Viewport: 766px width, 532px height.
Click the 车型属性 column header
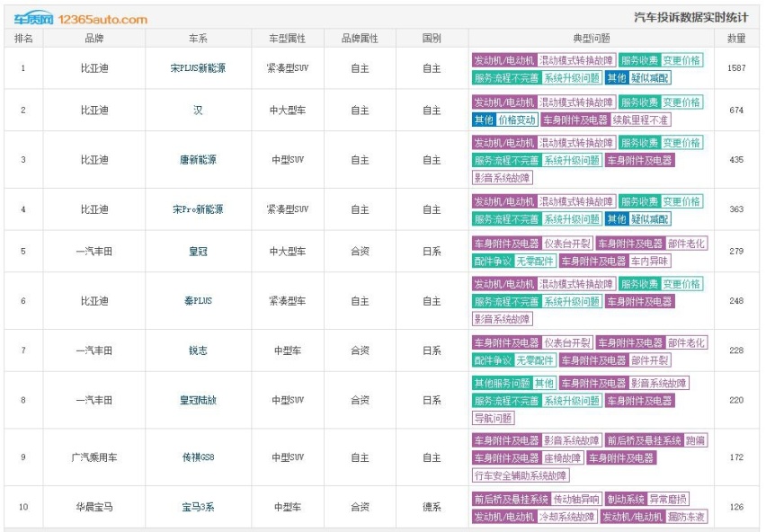point(288,38)
